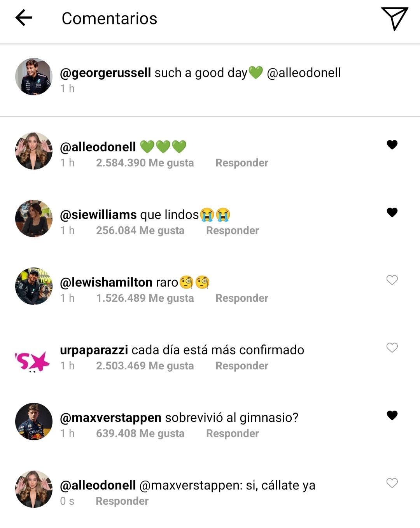
Task: Reply to alleodonell's cállate ya comment
Action: tap(122, 501)
